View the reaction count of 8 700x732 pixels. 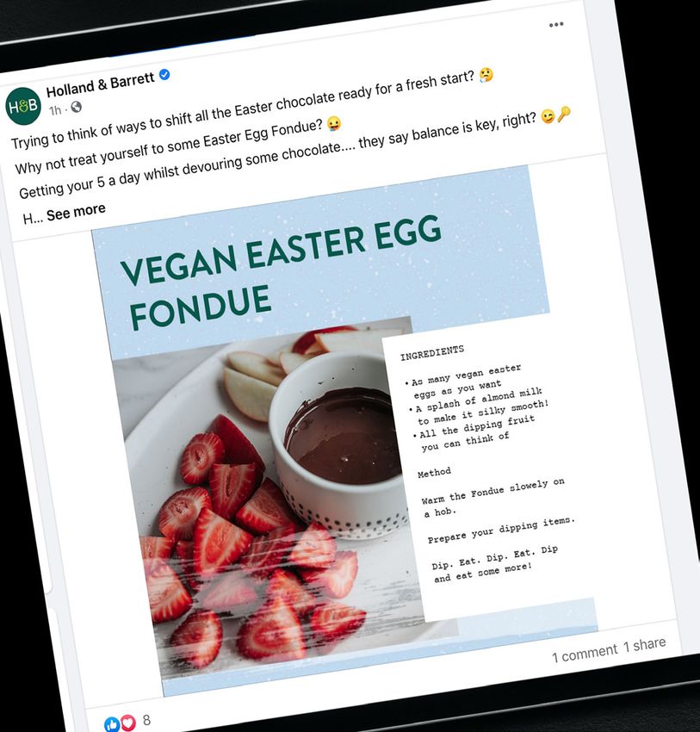coord(146,720)
